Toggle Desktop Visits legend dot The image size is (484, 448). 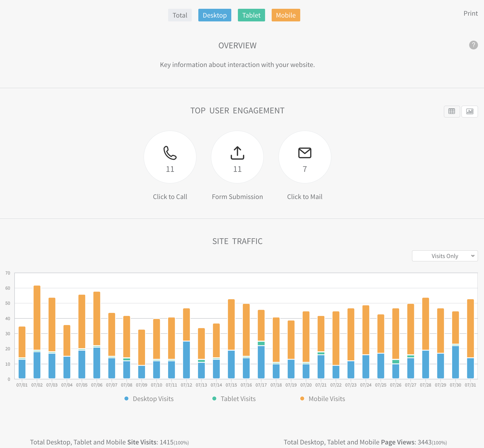126,399
